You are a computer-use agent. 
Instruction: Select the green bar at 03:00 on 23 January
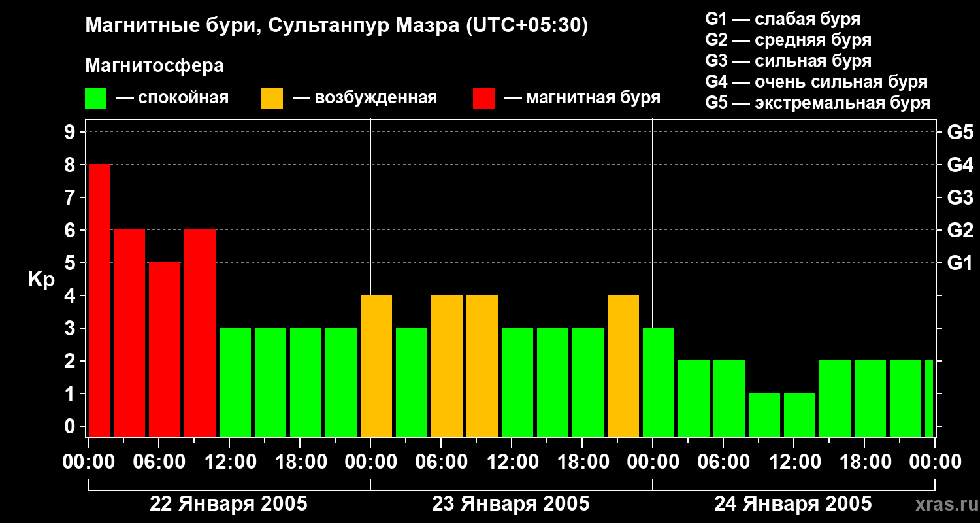click(412, 382)
